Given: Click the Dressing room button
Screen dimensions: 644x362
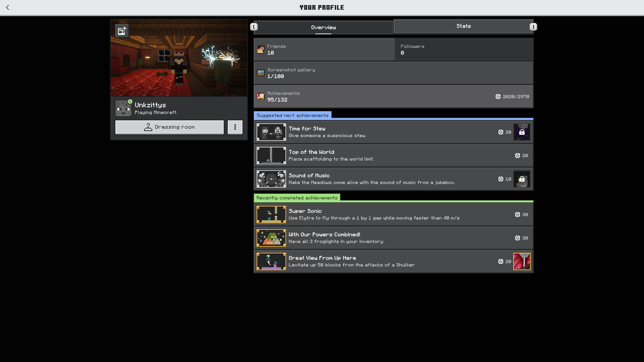Looking at the screenshot, I should point(169,127).
